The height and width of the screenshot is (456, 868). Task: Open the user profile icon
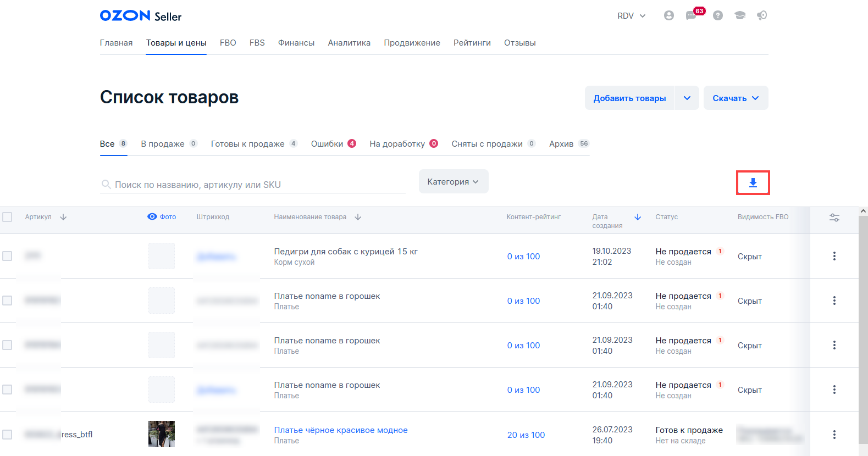pyautogui.click(x=668, y=15)
